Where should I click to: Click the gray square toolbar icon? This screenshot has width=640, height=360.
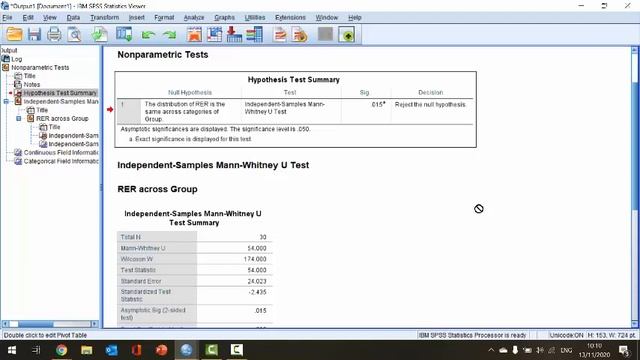[325, 34]
